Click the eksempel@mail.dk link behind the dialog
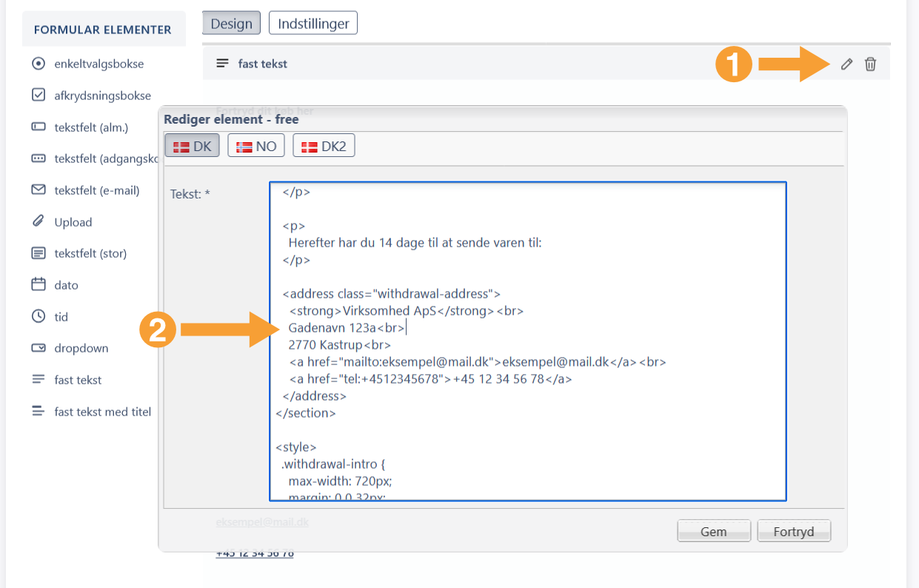Viewport: 919px width, 588px height. tap(262, 522)
